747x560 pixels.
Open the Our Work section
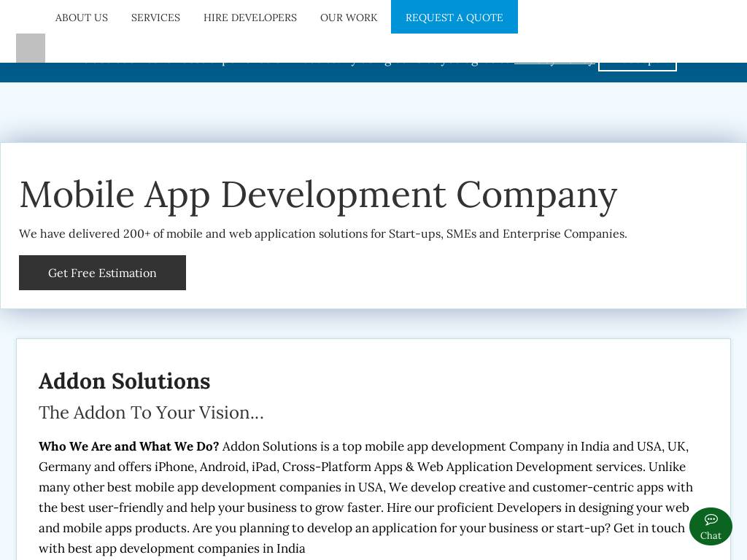(x=349, y=17)
